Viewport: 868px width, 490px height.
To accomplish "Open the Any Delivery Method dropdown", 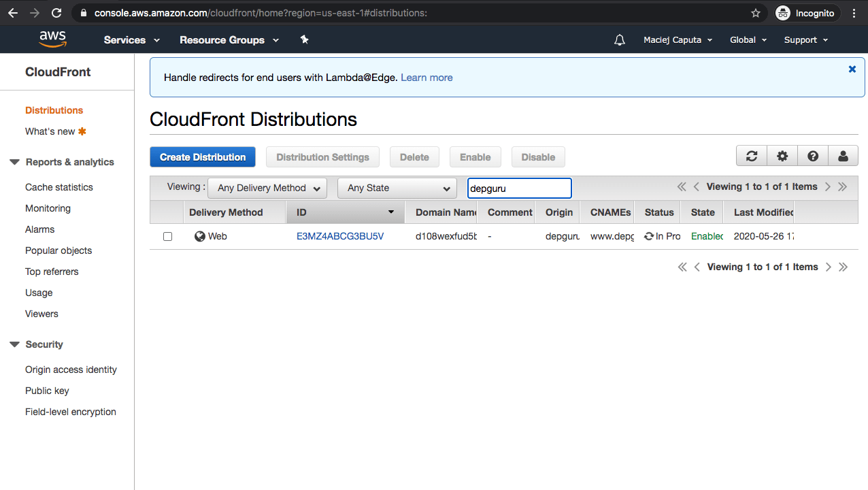I will (x=267, y=188).
